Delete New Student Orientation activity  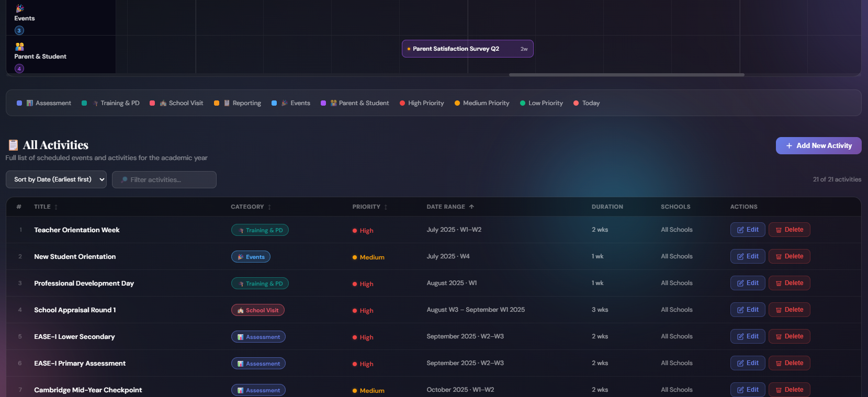point(789,256)
